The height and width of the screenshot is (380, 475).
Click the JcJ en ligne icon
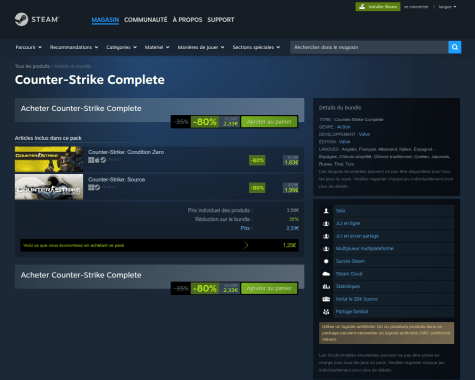click(x=326, y=223)
